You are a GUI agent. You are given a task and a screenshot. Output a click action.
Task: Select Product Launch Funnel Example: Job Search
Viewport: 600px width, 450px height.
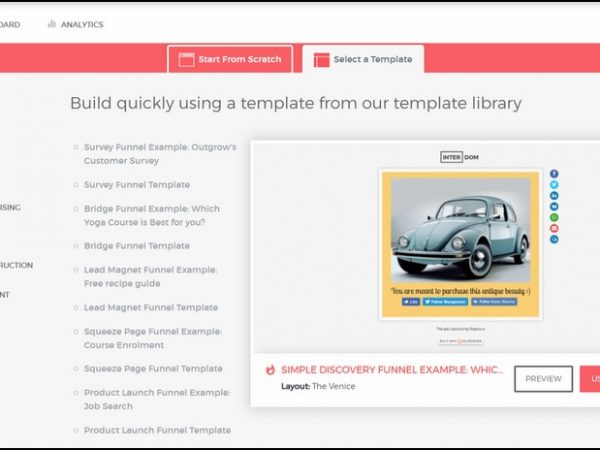(x=156, y=399)
